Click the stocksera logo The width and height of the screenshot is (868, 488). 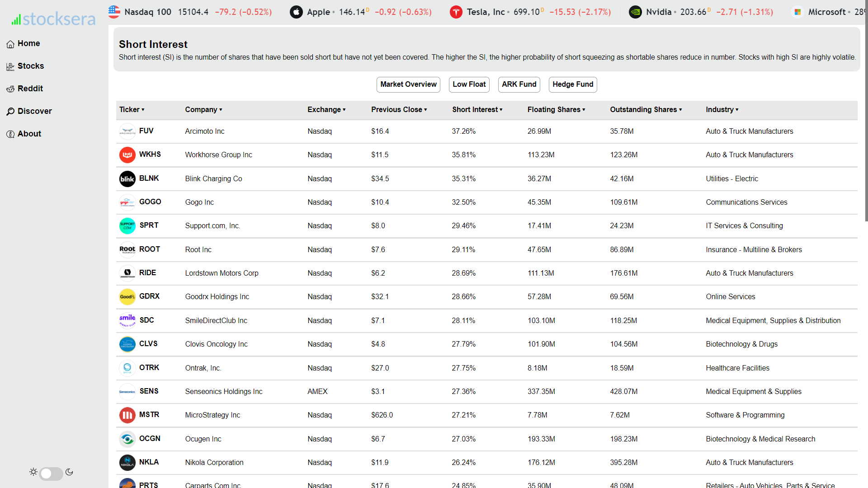click(x=53, y=19)
